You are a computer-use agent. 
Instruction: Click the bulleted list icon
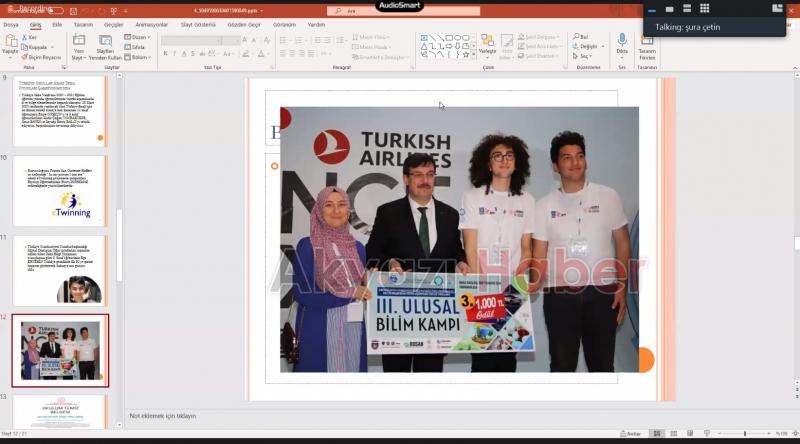tap(285, 40)
